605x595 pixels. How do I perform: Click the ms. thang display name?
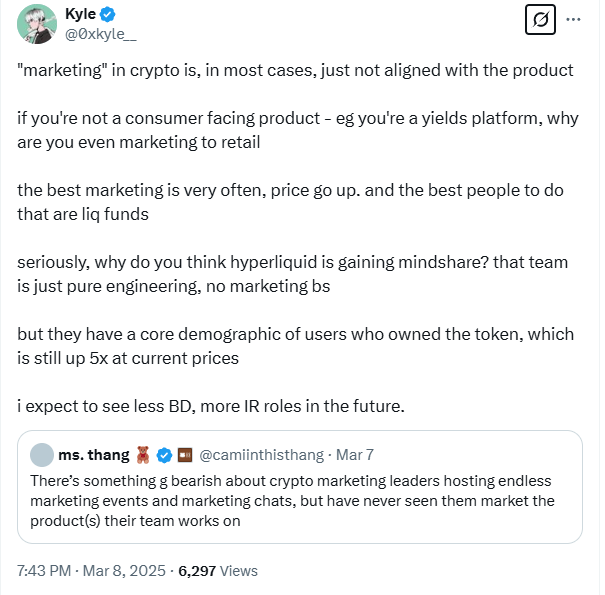(x=94, y=455)
